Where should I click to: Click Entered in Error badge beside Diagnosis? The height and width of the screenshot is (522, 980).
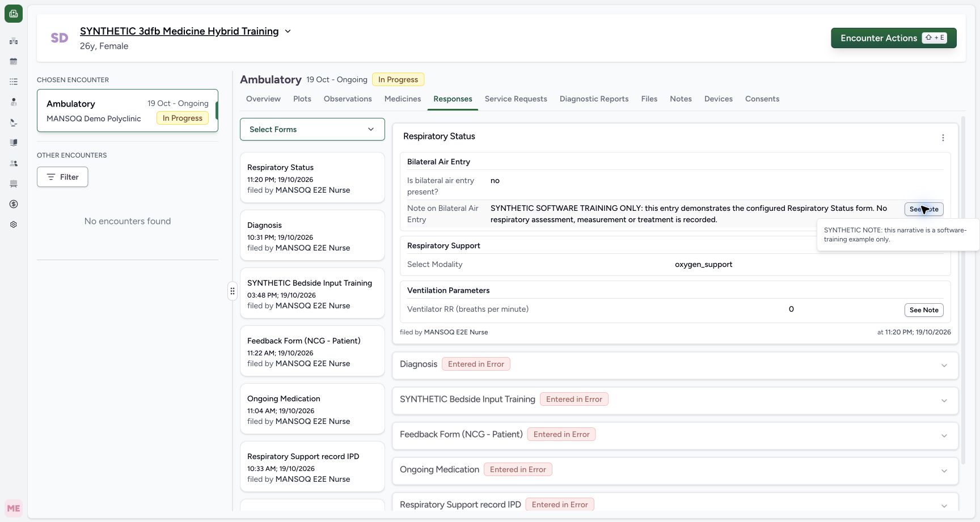click(x=476, y=364)
